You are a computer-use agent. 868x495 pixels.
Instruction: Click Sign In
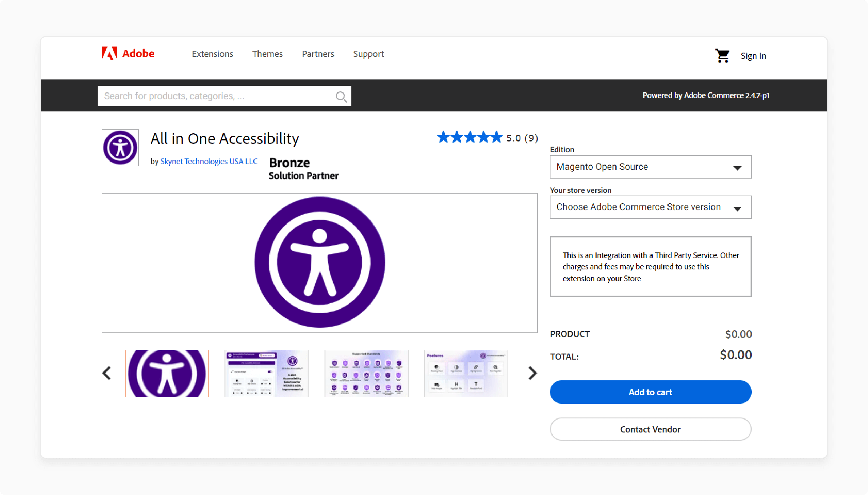753,56
